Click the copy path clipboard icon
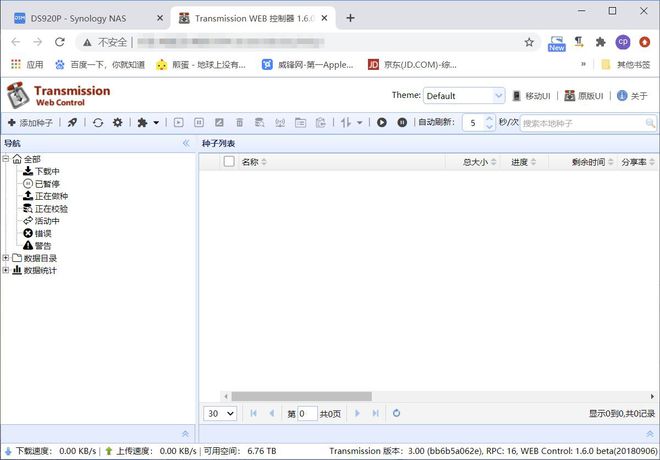The width and height of the screenshot is (660, 460). point(321,122)
